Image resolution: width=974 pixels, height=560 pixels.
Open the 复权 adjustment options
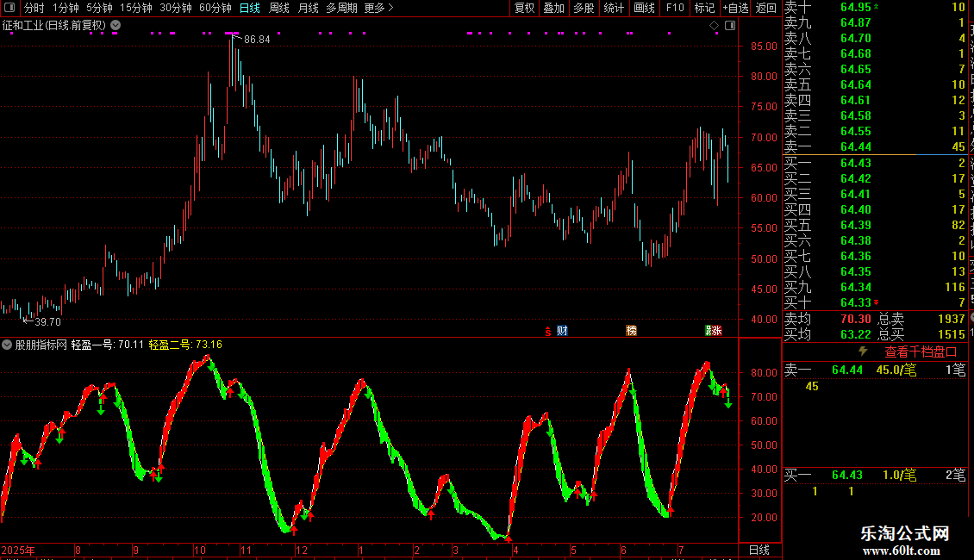(x=524, y=8)
